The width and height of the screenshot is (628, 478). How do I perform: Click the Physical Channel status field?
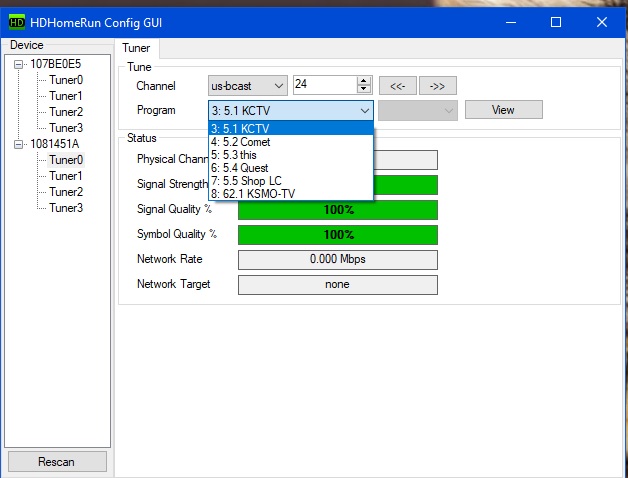click(405, 160)
